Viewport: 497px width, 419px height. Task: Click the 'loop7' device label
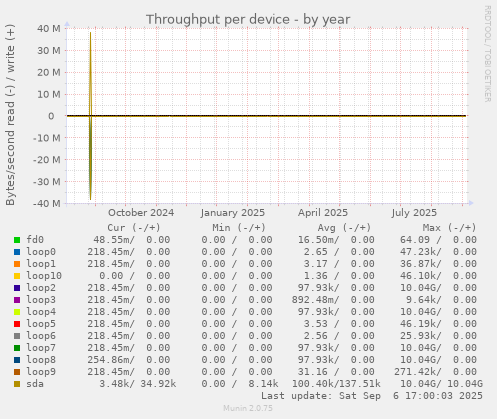click(x=41, y=348)
